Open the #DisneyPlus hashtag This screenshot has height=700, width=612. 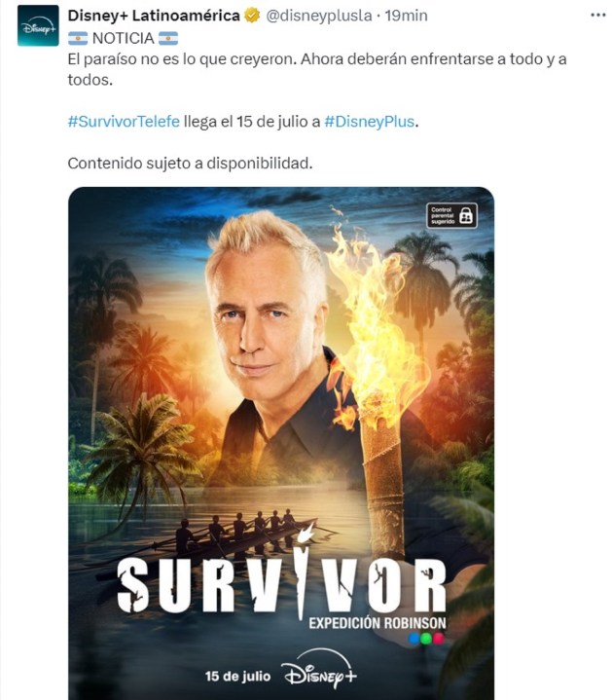[x=370, y=122]
